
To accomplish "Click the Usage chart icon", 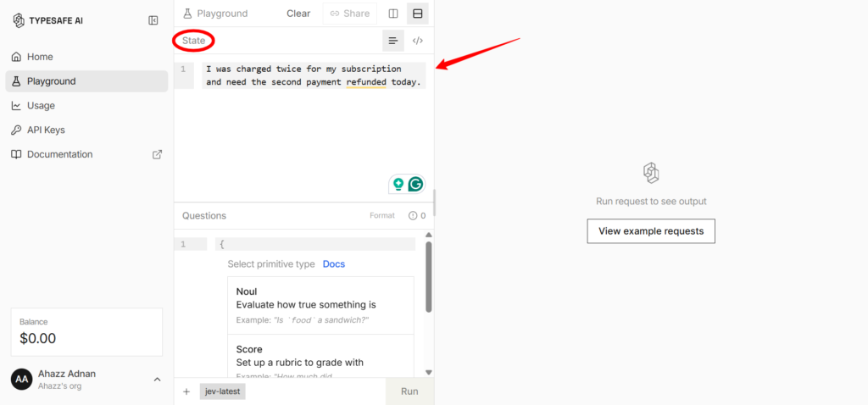I will (x=17, y=106).
